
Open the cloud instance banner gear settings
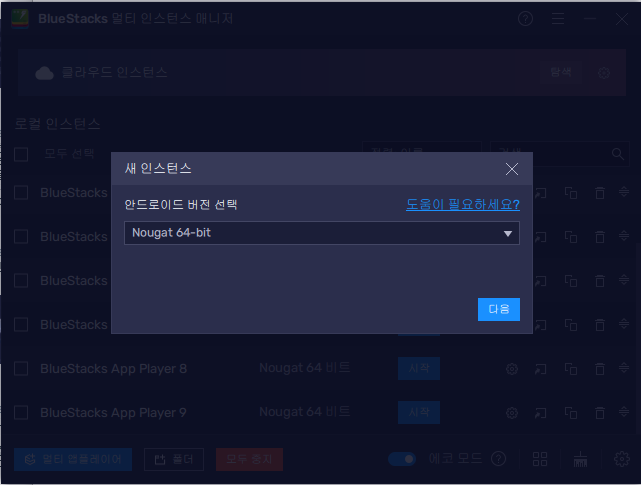604,73
